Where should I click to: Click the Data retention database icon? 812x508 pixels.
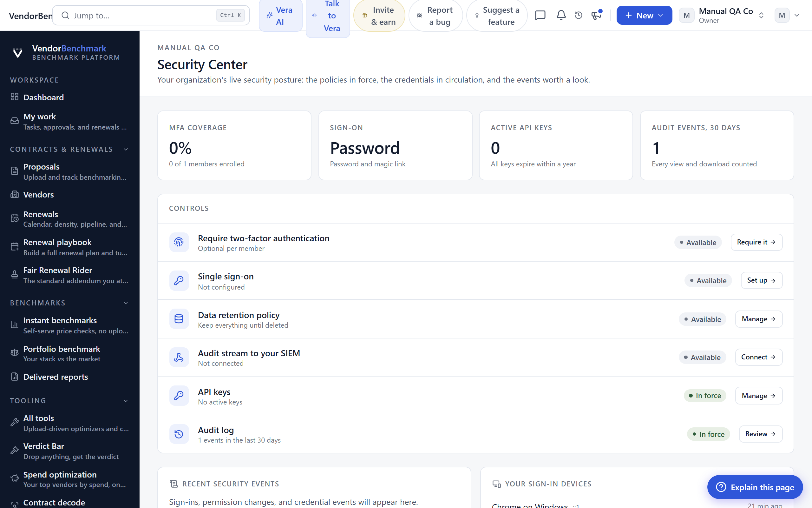pyautogui.click(x=179, y=319)
